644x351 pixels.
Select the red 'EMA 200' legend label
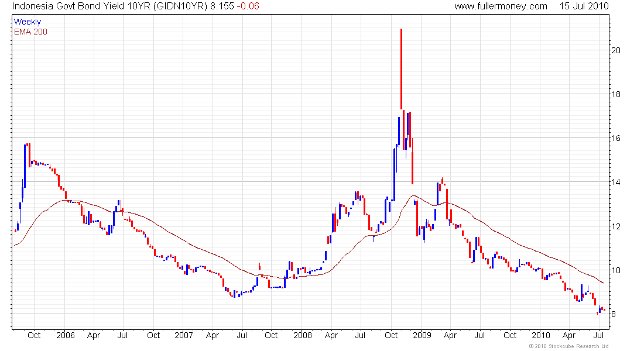30,32
